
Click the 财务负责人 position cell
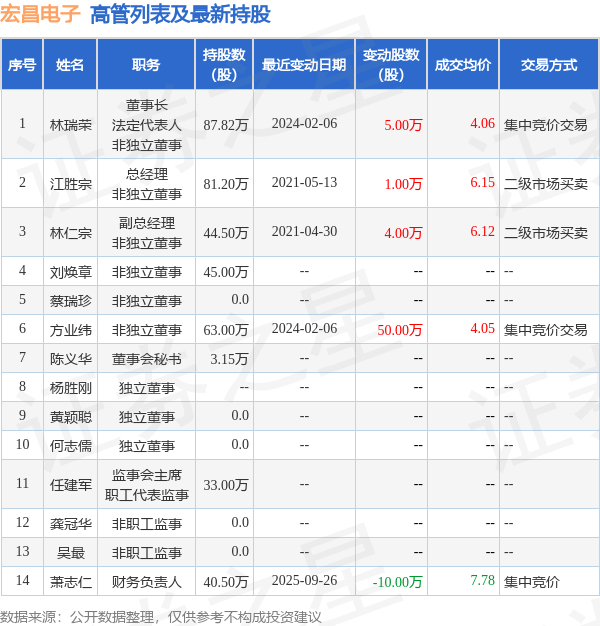tap(147, 582)
